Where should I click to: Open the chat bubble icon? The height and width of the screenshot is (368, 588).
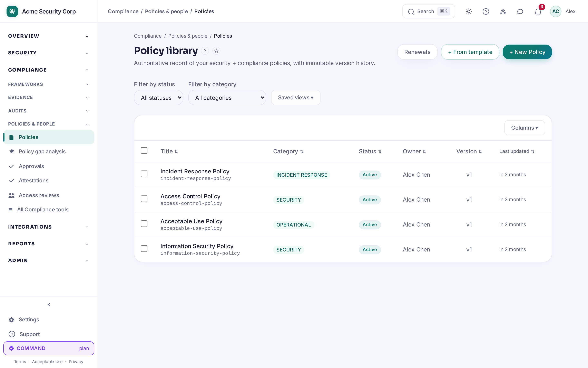(520, 11)
